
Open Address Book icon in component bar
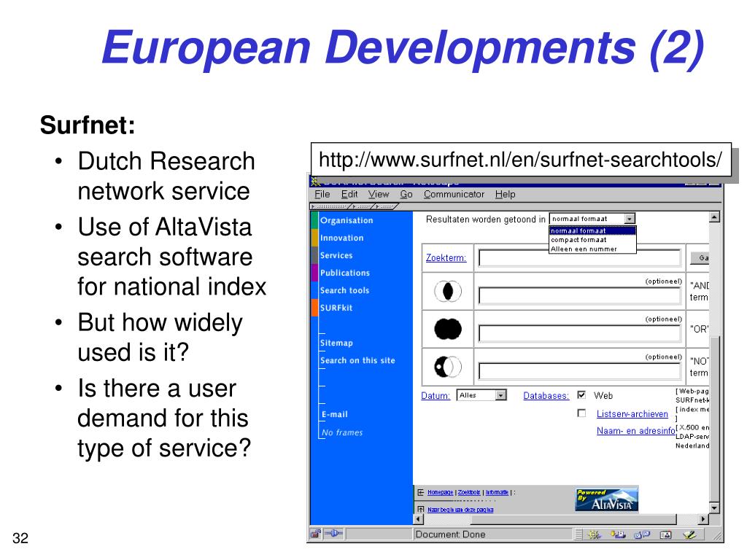click(665, 534)
